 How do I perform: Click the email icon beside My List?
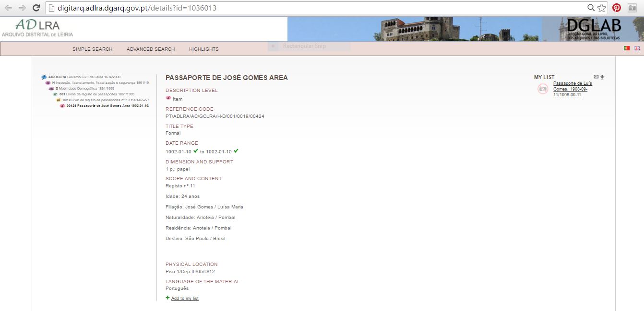[596, 77]
